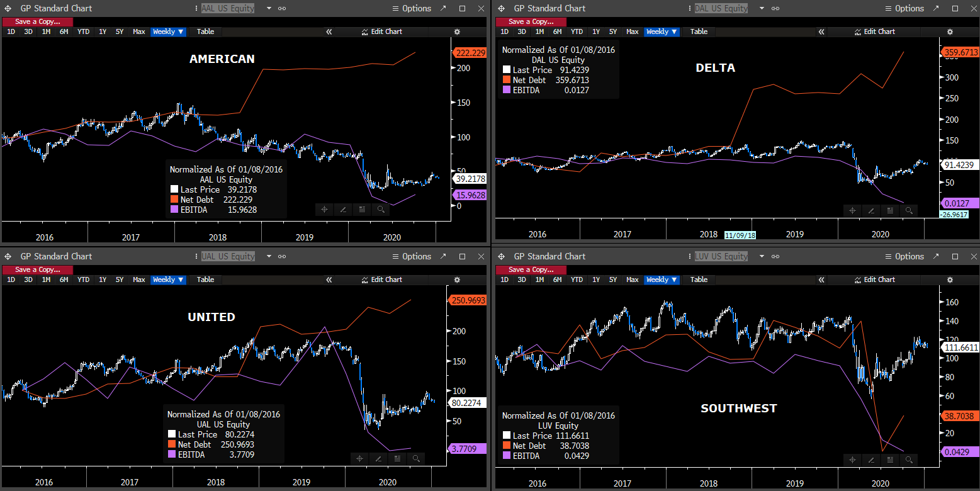Click the legend list icon in United chart
This screenshot has height=491, width=980.
[x=397, y=459]
